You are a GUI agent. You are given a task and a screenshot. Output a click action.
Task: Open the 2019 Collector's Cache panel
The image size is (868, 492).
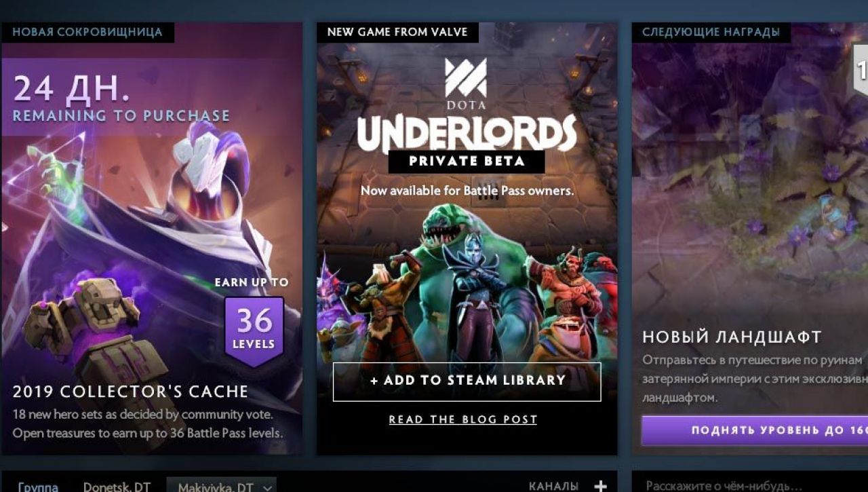pyautogui.click(x=152, y=238)
